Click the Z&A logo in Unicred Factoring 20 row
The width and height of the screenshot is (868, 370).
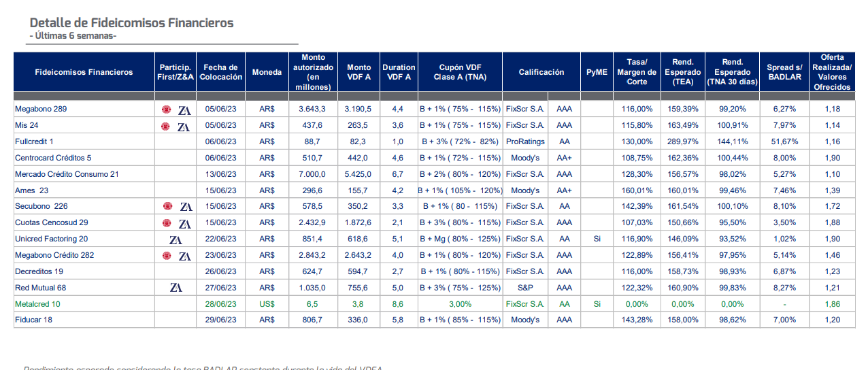pyautogui.click(x=176, y=239)
